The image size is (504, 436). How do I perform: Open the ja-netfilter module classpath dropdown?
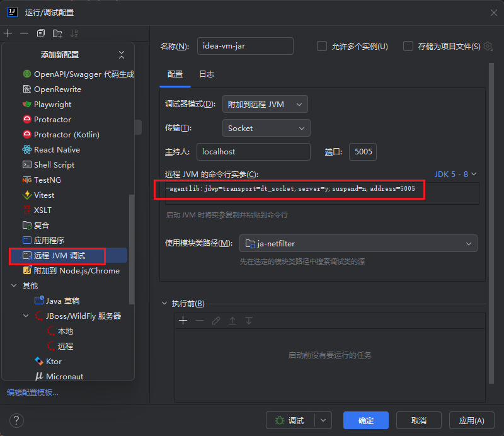358,243
